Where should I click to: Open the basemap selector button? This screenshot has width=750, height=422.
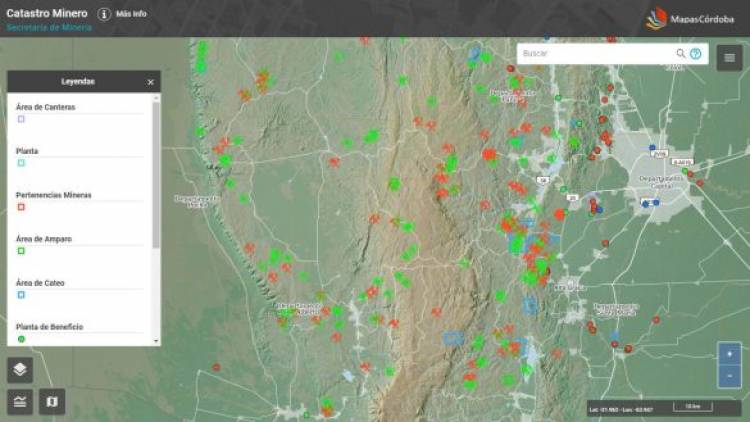coord(52,402)
